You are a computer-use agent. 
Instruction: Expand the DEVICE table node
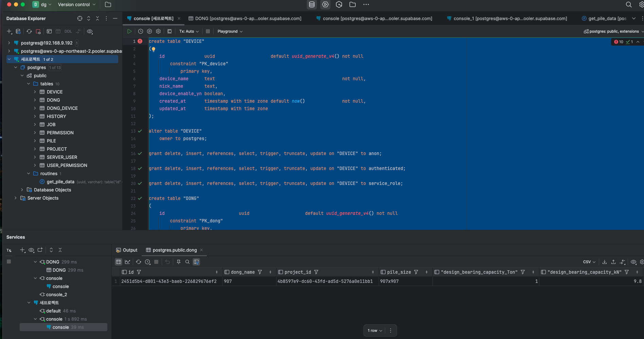[x=35, y=92]
